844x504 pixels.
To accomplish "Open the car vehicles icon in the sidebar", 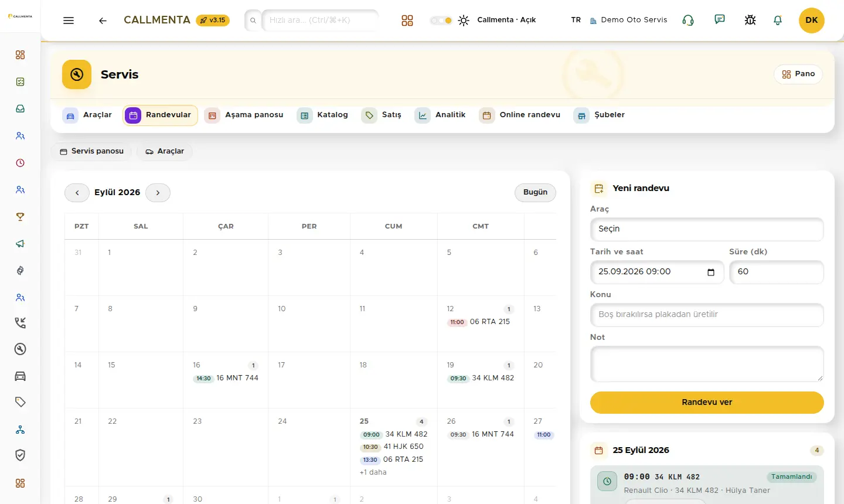I will click(21, 376).
